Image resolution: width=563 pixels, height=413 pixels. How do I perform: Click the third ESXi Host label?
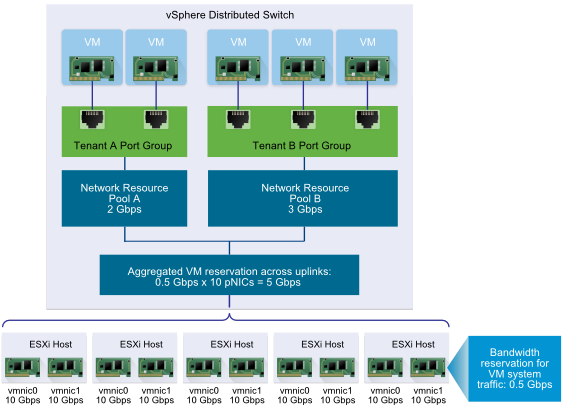point(232,344)
